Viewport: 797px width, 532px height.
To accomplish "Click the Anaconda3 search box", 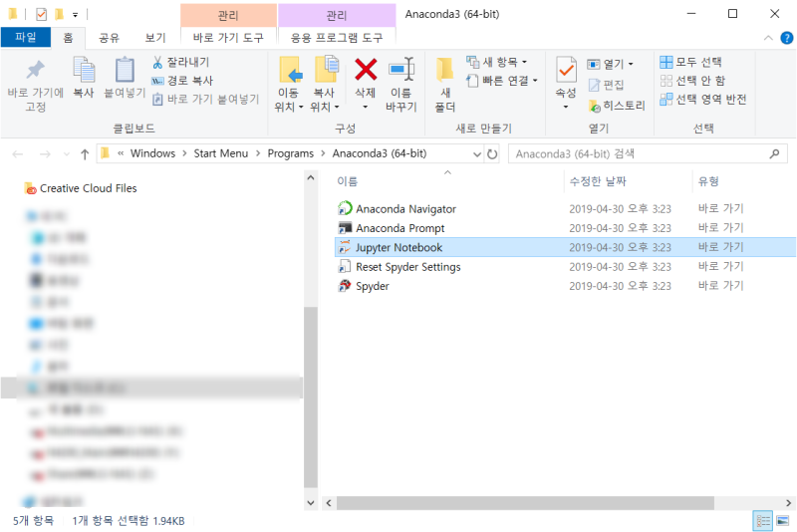I will pos(648,154).
